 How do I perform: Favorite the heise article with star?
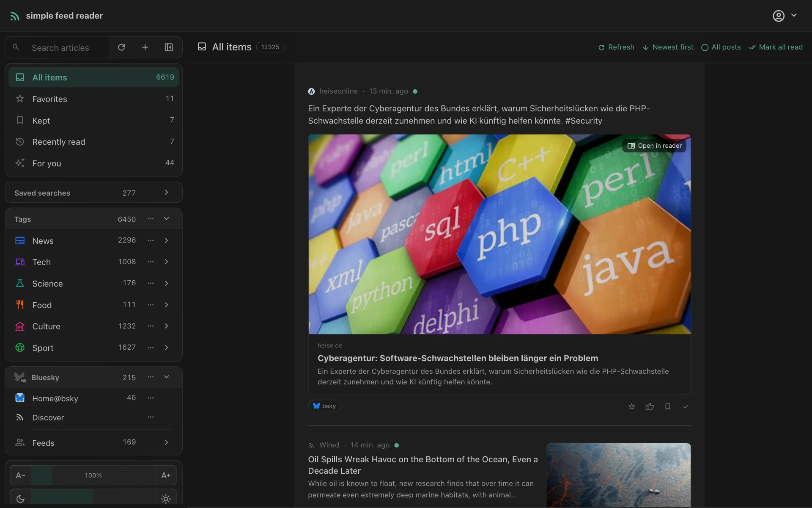click(x=631, y=406)
